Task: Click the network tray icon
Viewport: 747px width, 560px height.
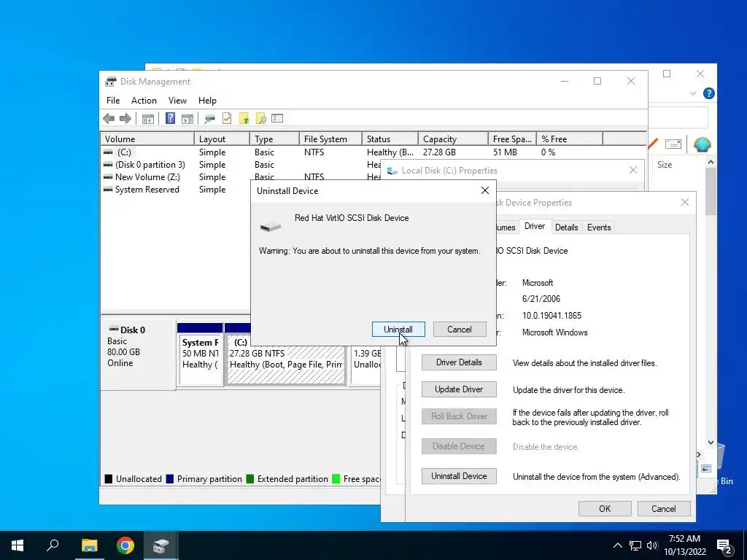Action: [635, 545]
